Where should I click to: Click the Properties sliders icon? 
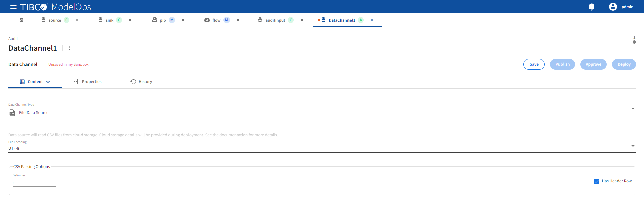76,82
